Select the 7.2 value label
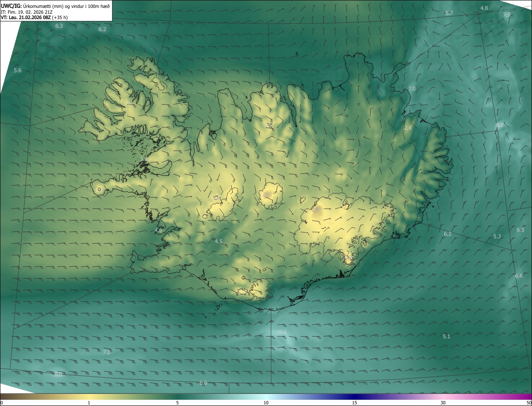The height and width of the screenshot is (406, 532). tap(106, 352)
